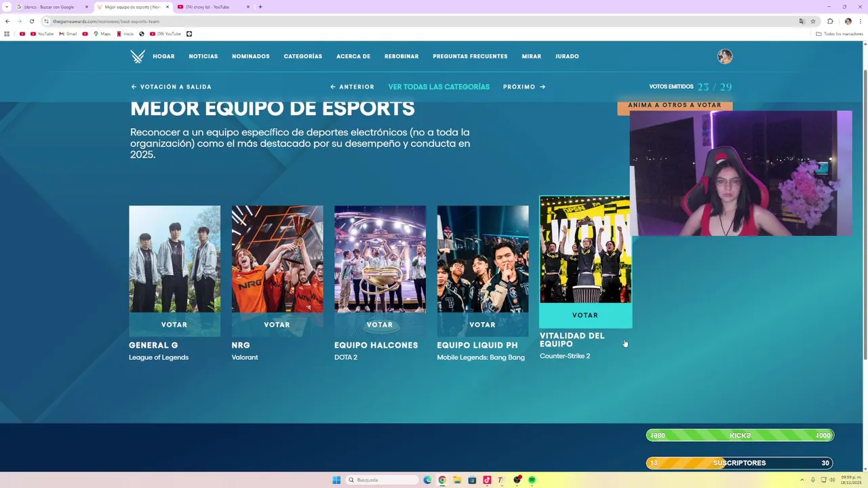
Task: Open the CATEGORÍAS menu item
Action: point(303,56)
